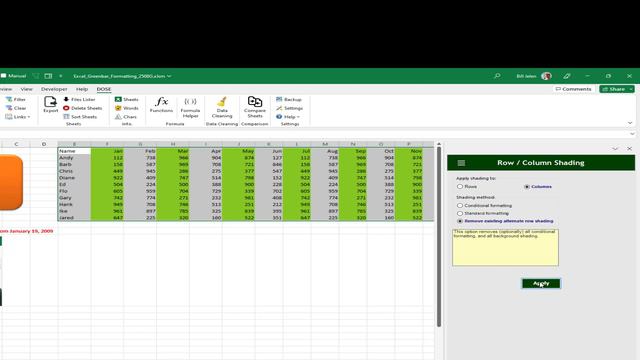Select the Name header cell
The height and width of the screenshot is (360, 640).
(74, 151)
